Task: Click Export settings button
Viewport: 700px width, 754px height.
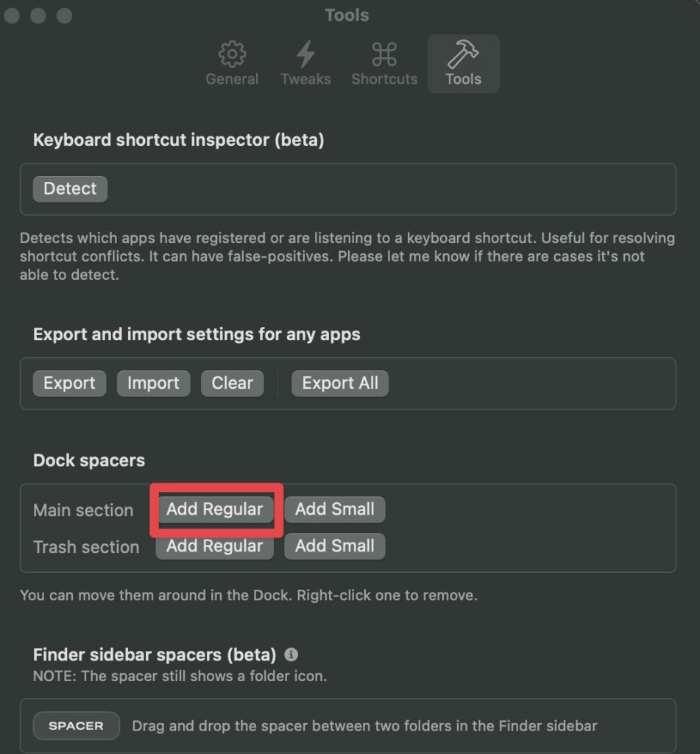Action: (x=69, y=383)
